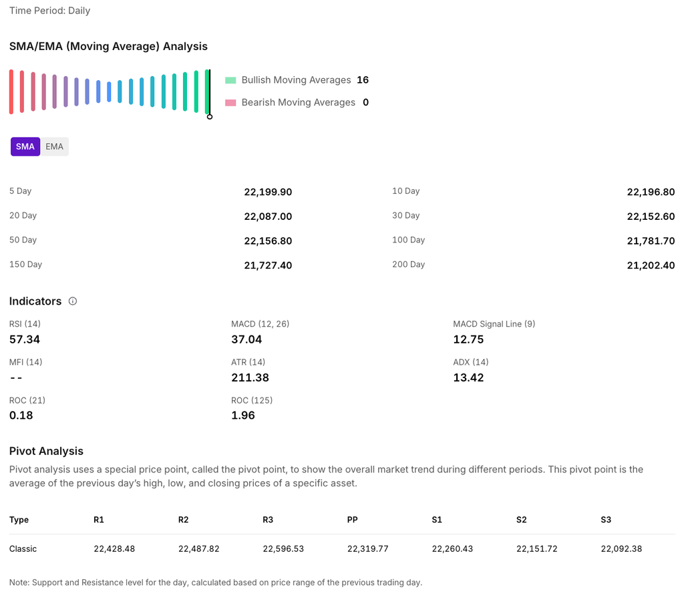684x616 pixels.
Task: Click the Classic row label
Action: coord(23,549)
